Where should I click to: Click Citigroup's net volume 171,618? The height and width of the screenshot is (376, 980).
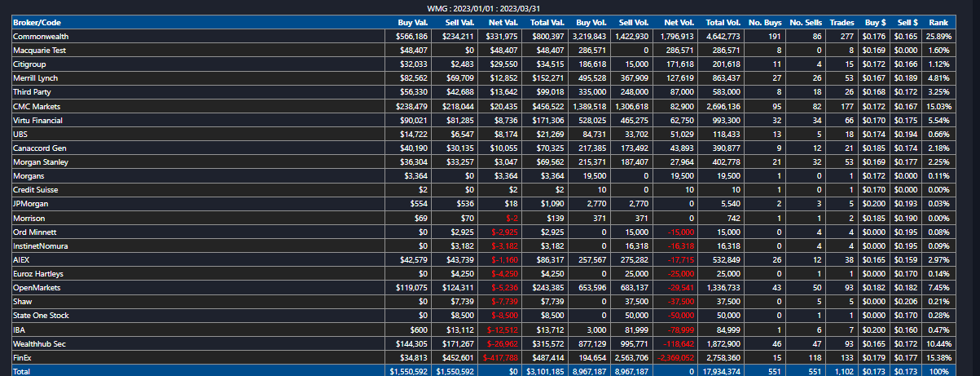coord(679,64)
